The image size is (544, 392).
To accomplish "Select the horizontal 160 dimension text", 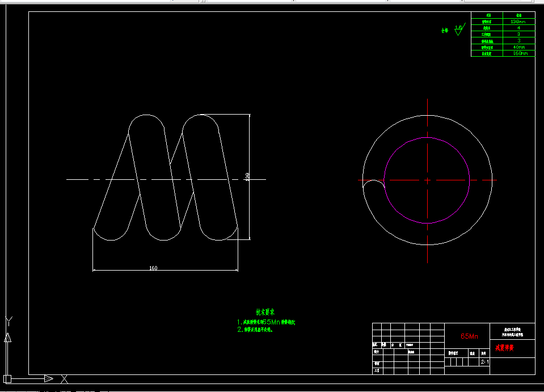I will [153, 268].
